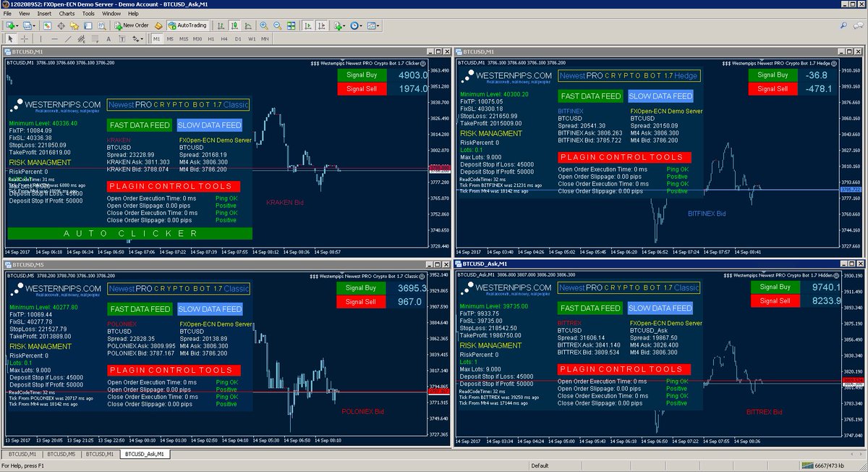Click Signal Buy in Poloniex chart
868x472 pixels.
click(362, 287)
